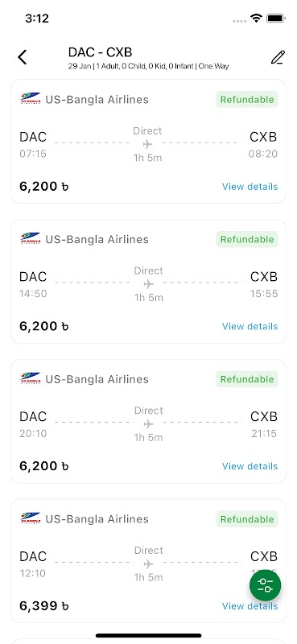
Task: Select the 20:10 flight's 6,200 price
Action: coord(44,466)
